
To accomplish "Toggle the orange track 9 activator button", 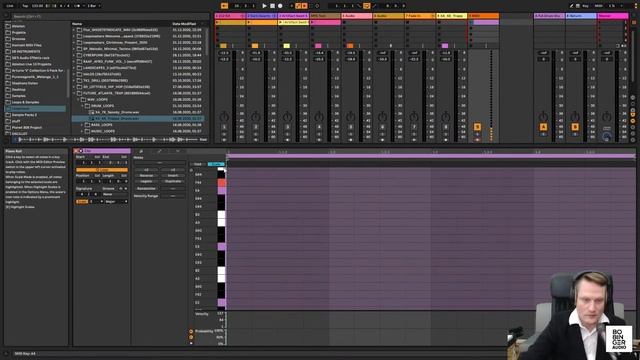I will click(477, 127).
